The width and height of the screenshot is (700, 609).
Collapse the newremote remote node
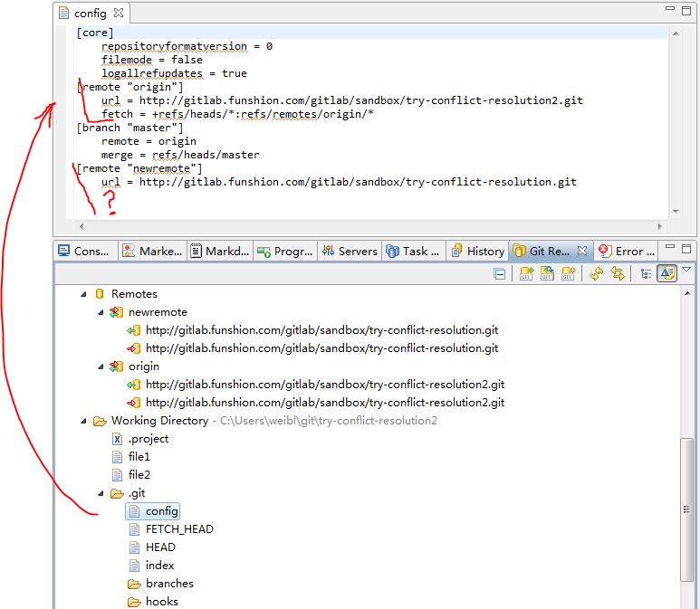pos(101,312)
